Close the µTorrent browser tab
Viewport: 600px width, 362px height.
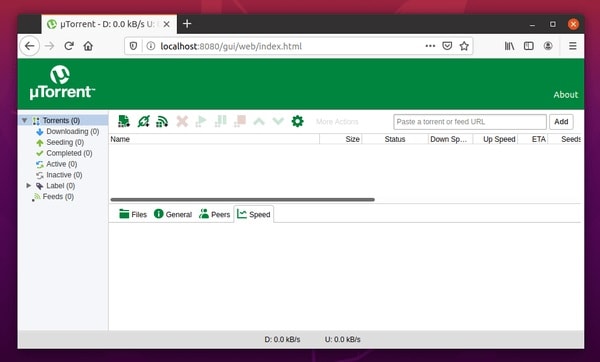166,24
